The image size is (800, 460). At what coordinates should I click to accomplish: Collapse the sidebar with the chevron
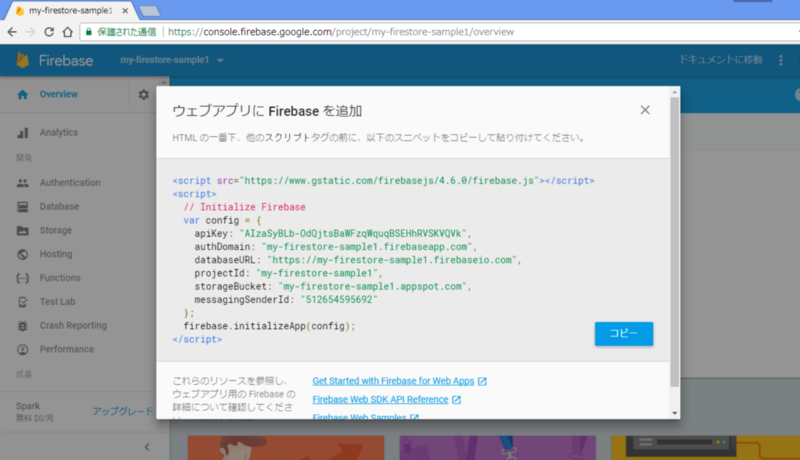[x=147, y=447]
